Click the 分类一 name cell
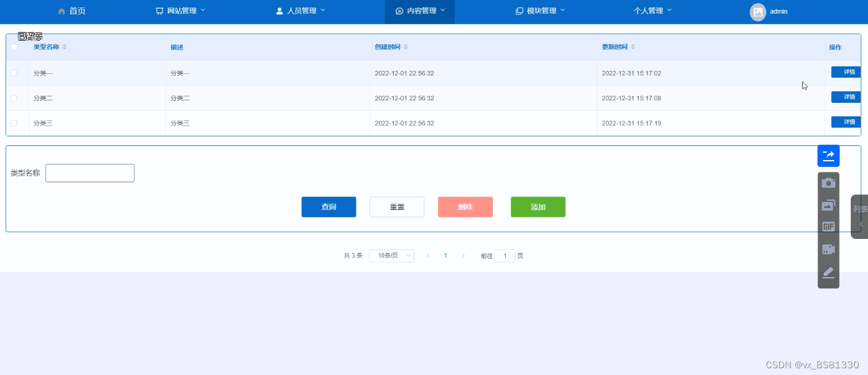Screen dimensions: 868x375 click(x=43, y=73)
